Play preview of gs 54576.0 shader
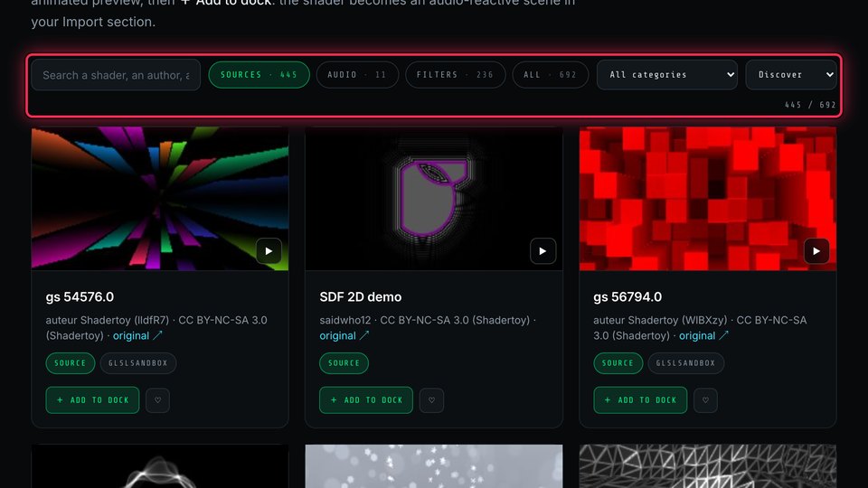Image resolution: width=868 pixels, height=488 pixels. [269, 251]
